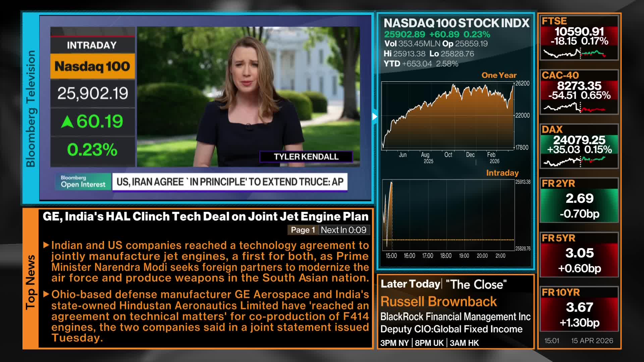Click the Next In countdown label
644x362 pixels.
[x=343, y=230]
